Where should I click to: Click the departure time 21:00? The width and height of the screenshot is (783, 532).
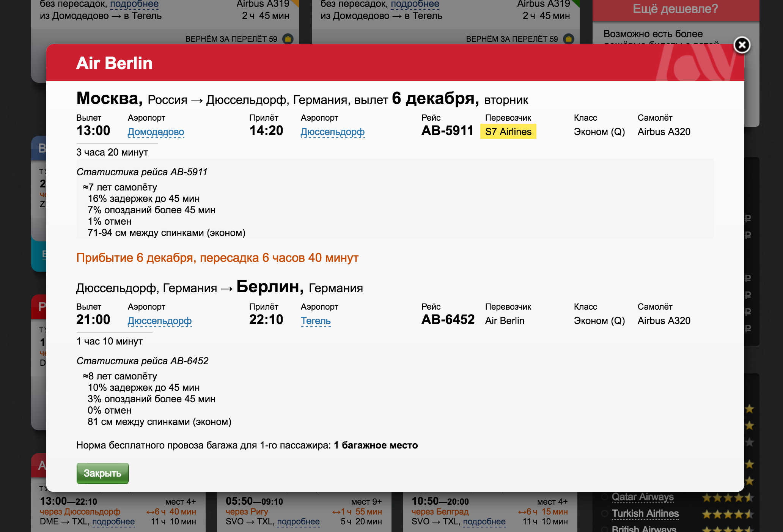(x=93, y=320)
